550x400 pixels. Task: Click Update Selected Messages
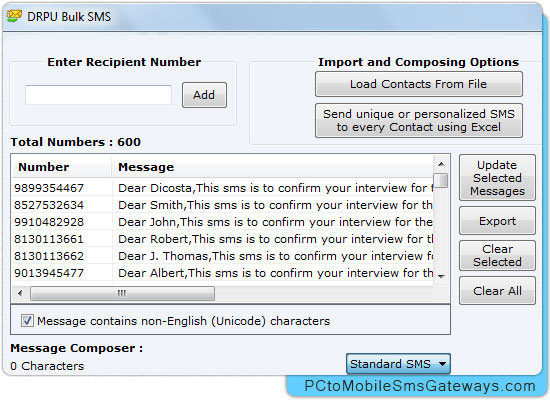tap(497, 178)
